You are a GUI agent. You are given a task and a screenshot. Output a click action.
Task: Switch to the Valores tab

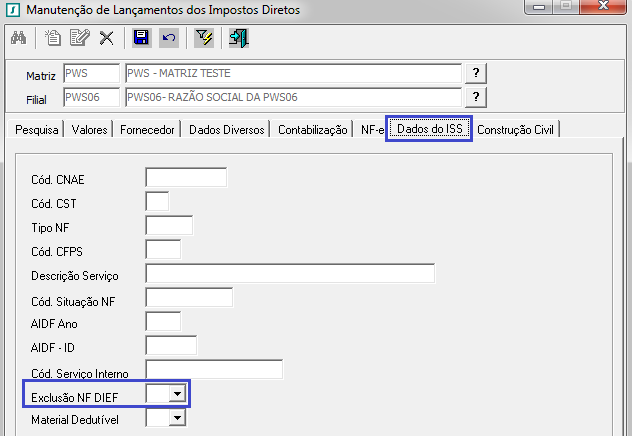pos(89,130)
